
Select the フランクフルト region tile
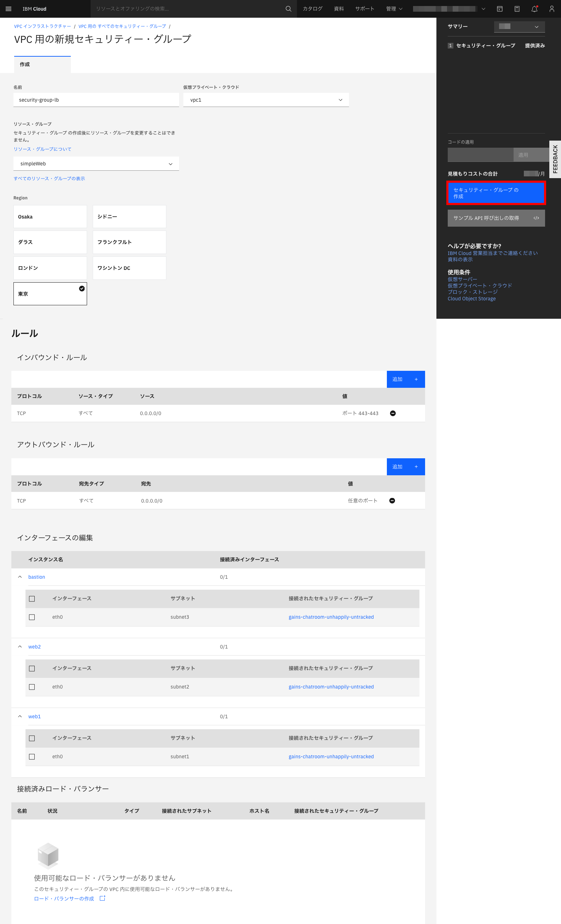point(129,242)
